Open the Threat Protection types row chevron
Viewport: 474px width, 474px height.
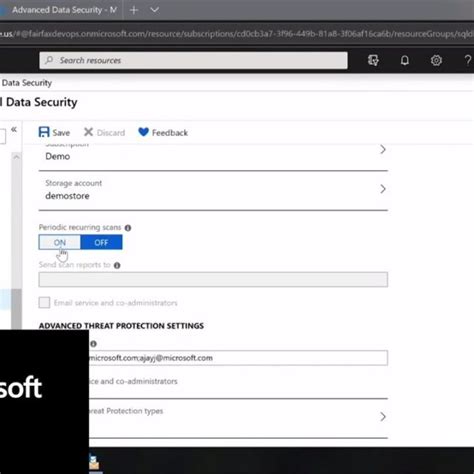pos(383,416)
